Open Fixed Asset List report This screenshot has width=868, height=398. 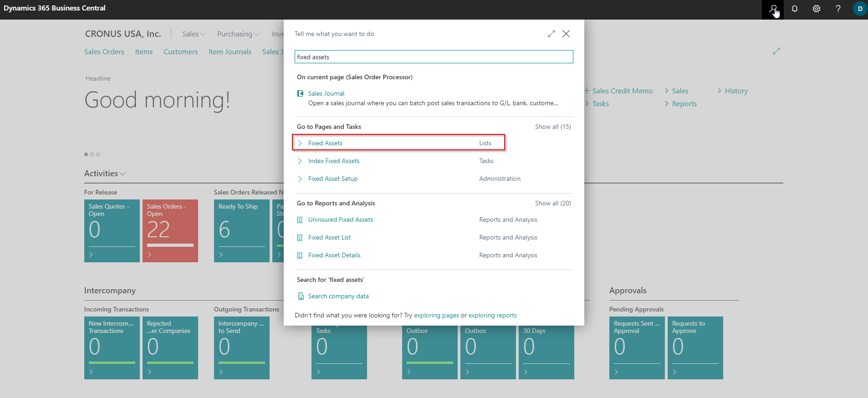tap(329, 237)
